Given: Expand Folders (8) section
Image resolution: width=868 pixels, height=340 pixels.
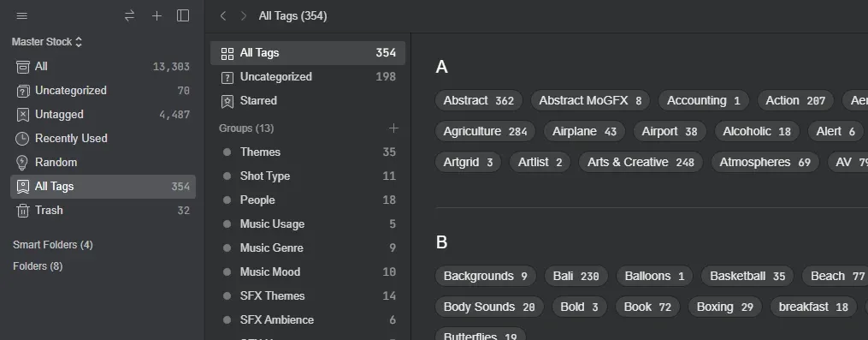Looking at the screenshot, I should pos(38,266).
